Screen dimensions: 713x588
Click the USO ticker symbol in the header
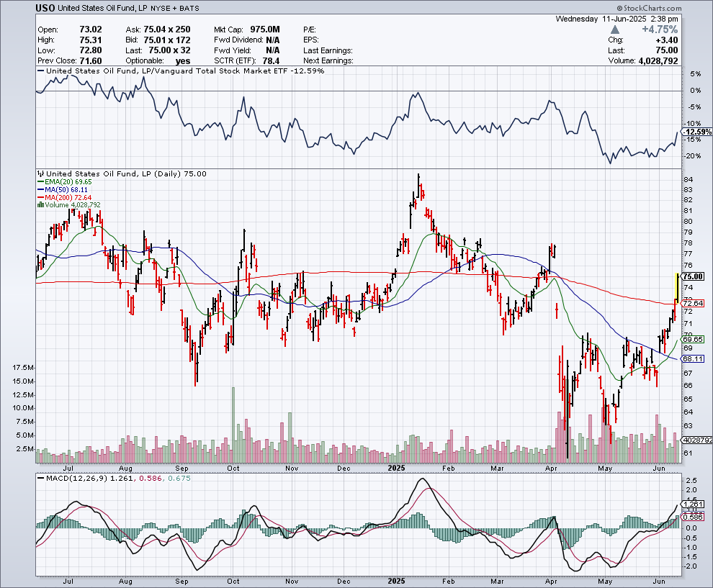pos(45,8)
